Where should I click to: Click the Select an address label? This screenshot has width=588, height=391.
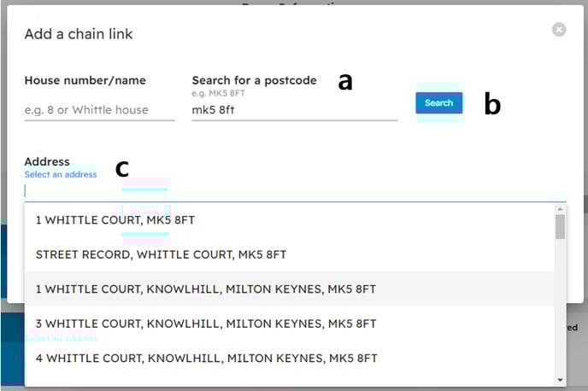click(61, 174)
